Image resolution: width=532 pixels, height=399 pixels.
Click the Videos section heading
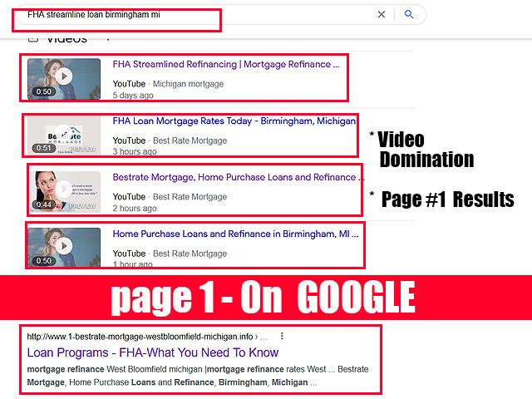click(x=66, y=39)
